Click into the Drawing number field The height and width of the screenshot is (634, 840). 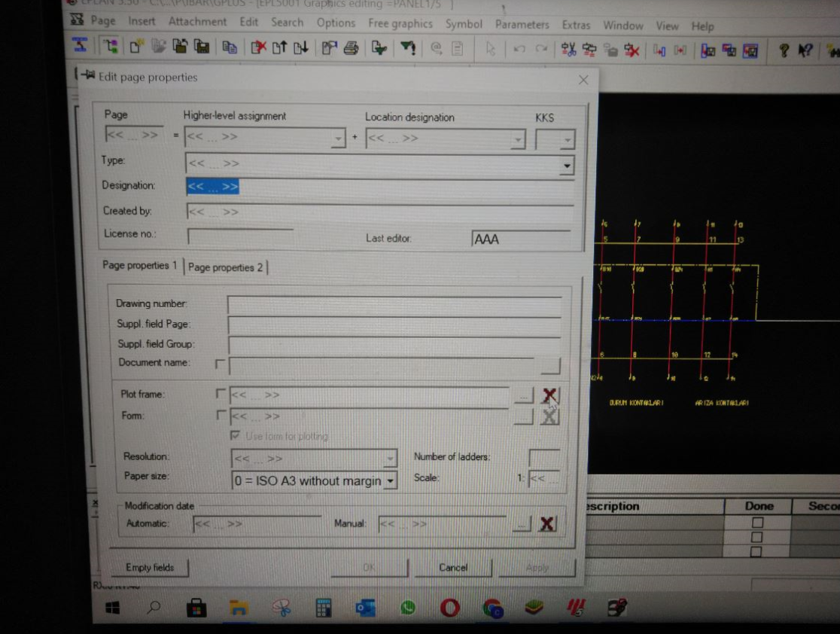[394, 305]
